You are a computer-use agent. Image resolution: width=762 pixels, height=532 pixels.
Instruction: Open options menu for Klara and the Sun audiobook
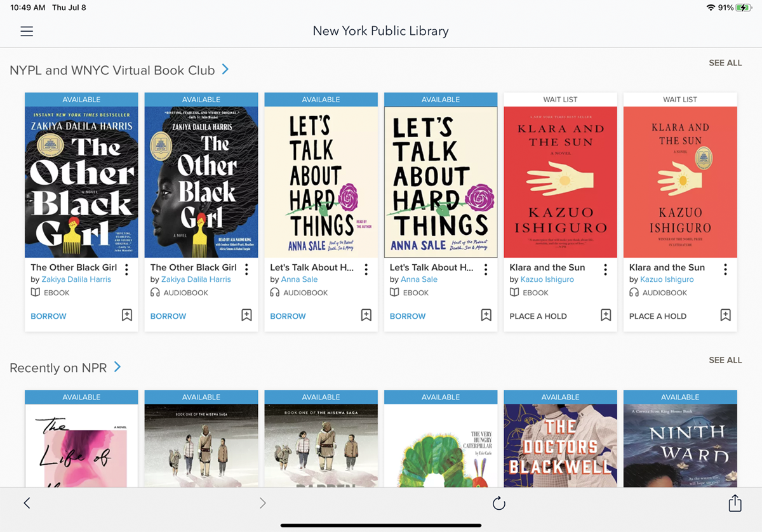pos(725,270)
